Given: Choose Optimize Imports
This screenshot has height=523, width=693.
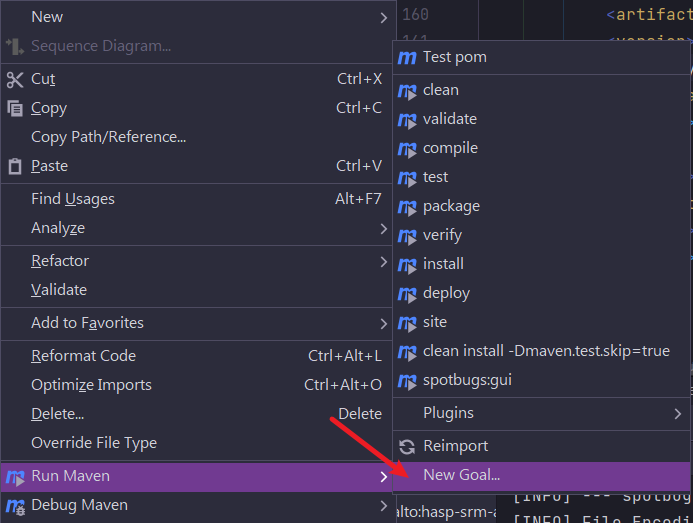Looking at the screenshot, I should [x=197, y=385].
